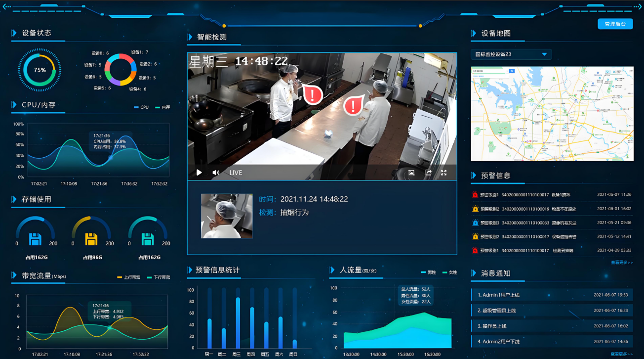Open notification 2. 超级管理员上线
The height and width of the screenshot is (359, 644).
552,311
